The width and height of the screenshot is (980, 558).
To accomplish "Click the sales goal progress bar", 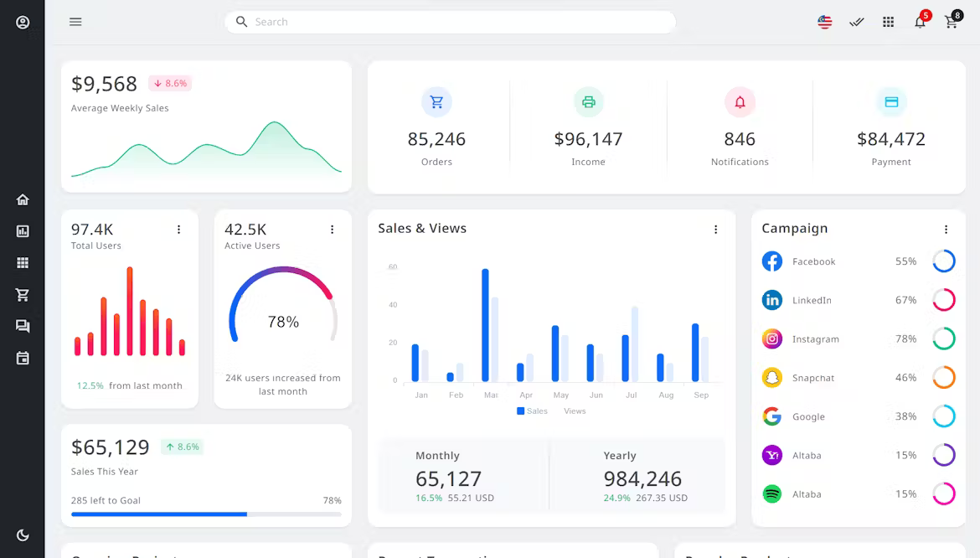I will tap(206, 514).
